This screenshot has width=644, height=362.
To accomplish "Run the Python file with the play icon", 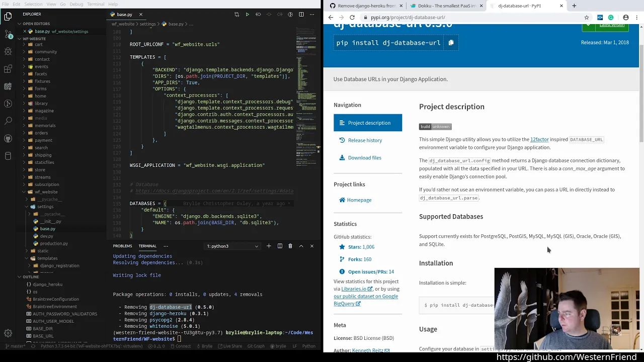I will 247,15.
